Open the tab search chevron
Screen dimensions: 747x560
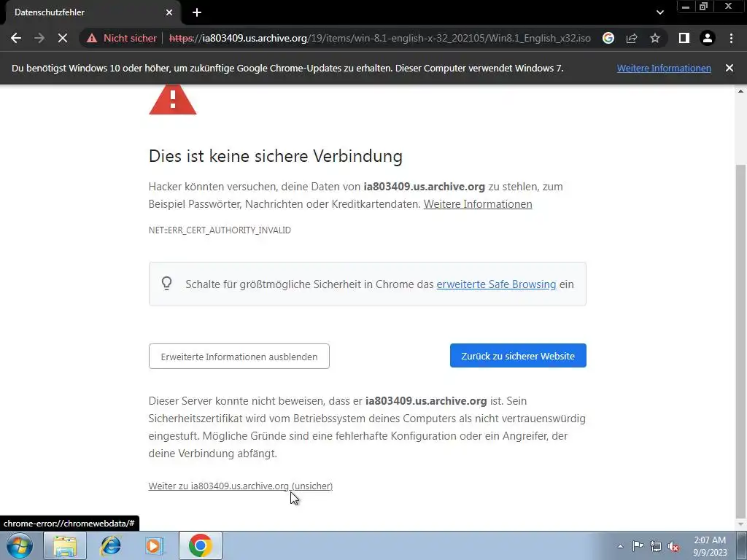coord(659,12)
